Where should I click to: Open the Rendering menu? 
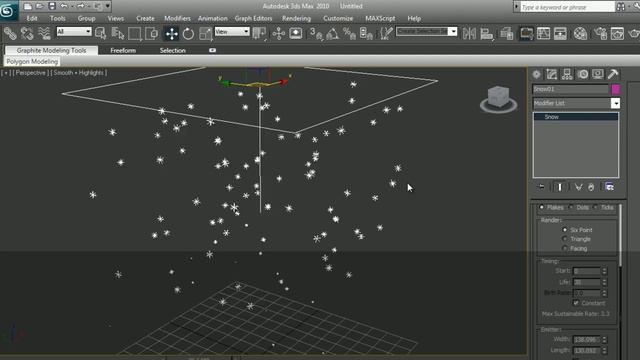[x=296, y=18]
